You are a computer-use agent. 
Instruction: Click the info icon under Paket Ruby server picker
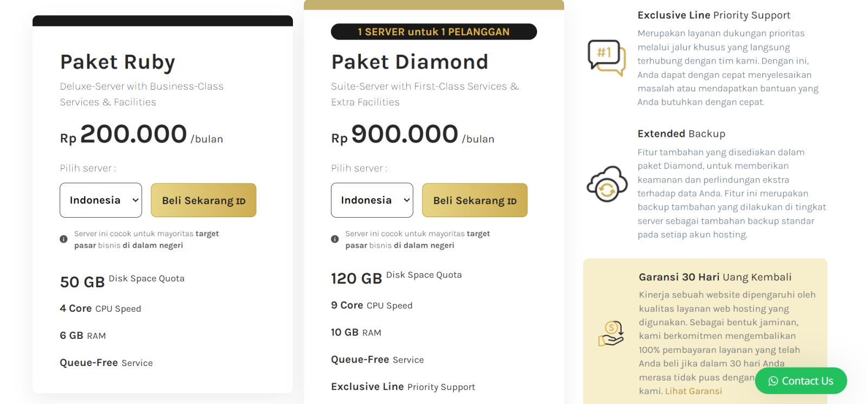63,238
